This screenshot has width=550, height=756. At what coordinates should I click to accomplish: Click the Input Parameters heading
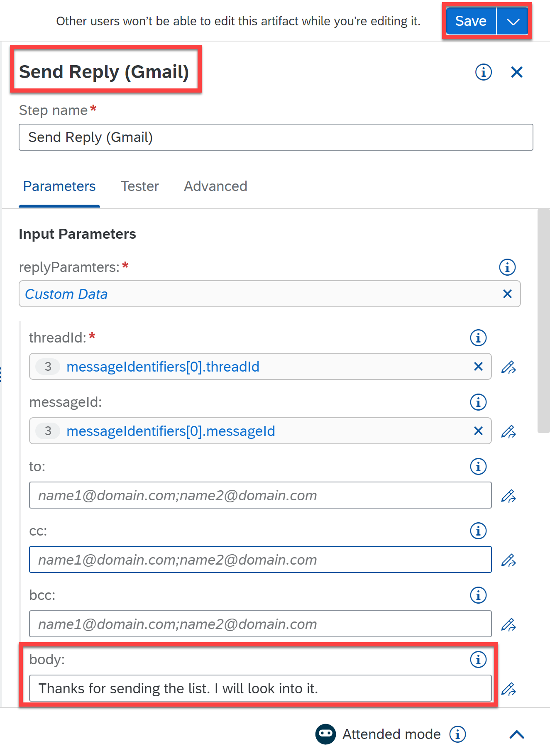click(77, 234)
